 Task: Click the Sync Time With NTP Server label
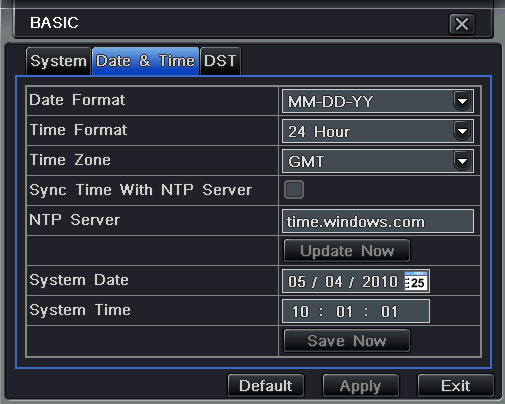tap(141, 190)
